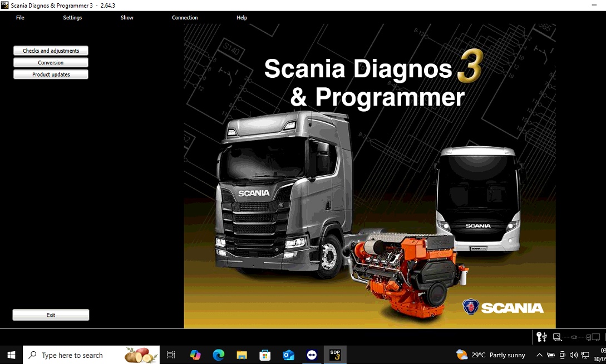606x364 pixels.
Task: Open the taskbar clock and date
Action: [600, 355]
